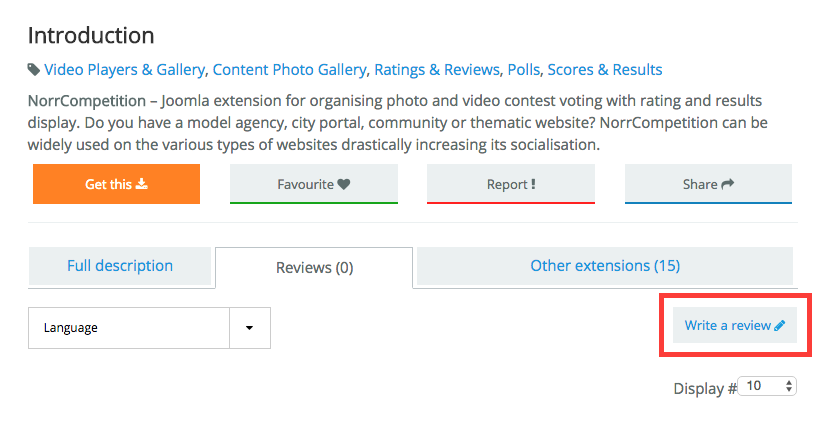Open Ratings & Reviews category link
Screen dimensions: 825x436
click(437, 69)
